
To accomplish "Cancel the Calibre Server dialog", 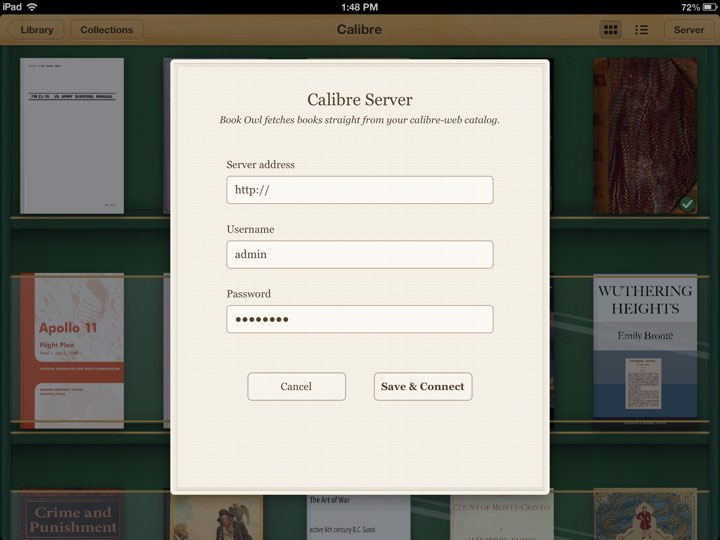I will [296, 387].
